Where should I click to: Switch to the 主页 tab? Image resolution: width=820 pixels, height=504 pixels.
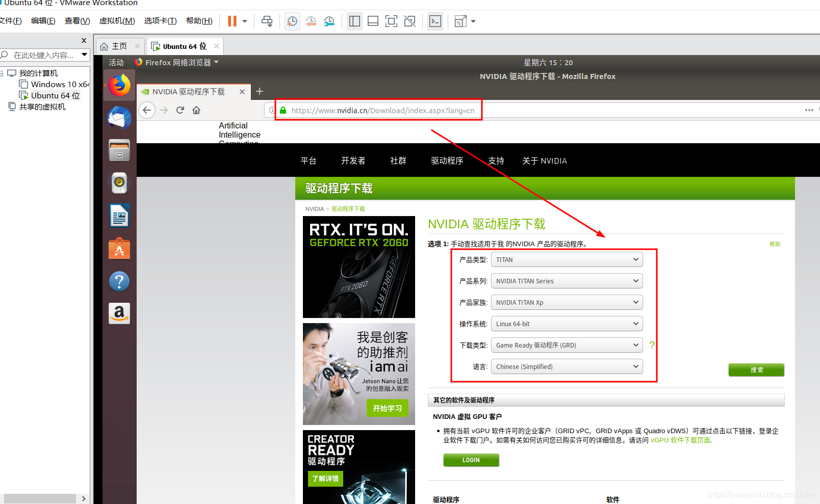120,46
